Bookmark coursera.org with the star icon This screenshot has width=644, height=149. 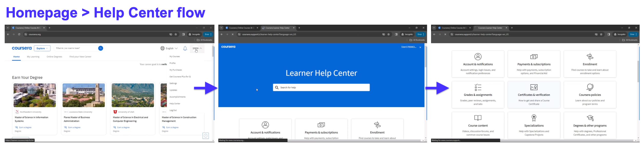click(x=176, y=34)
